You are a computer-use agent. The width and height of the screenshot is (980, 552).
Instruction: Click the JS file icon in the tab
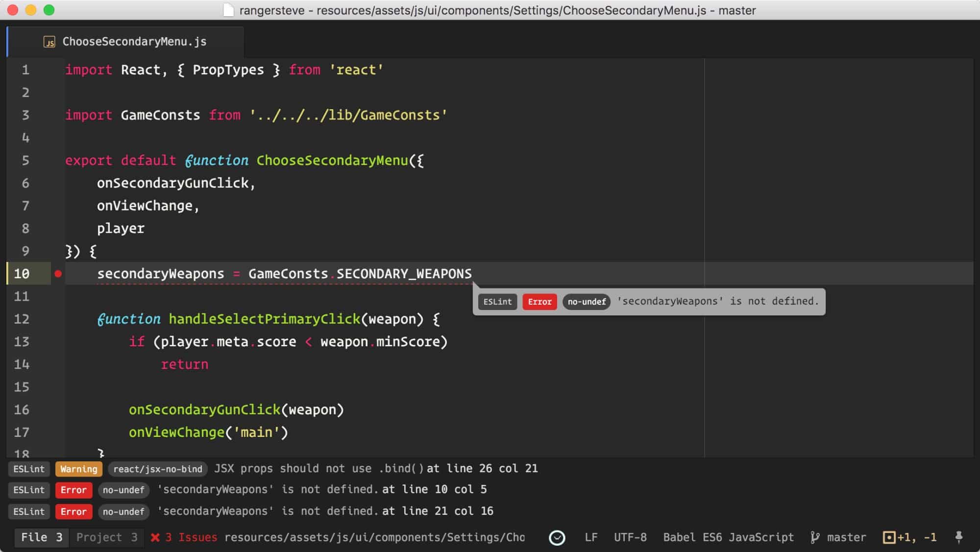(x=49, y=42)
